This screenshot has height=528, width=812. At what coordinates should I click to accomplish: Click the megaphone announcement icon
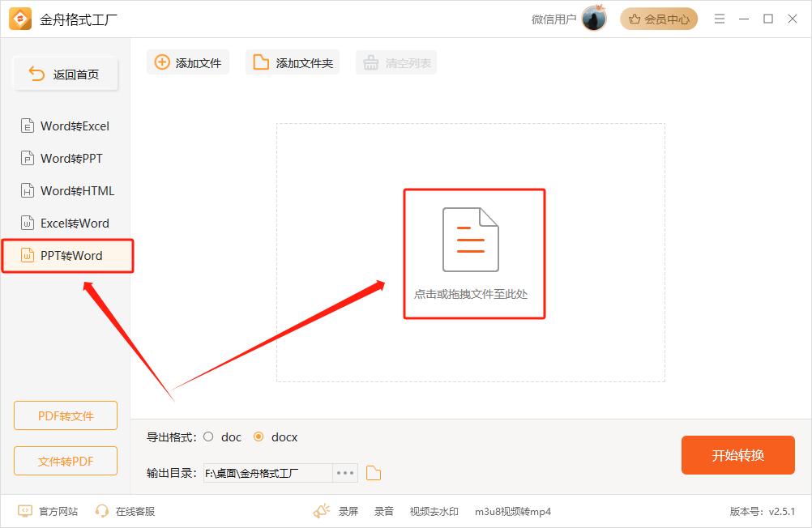322,511
